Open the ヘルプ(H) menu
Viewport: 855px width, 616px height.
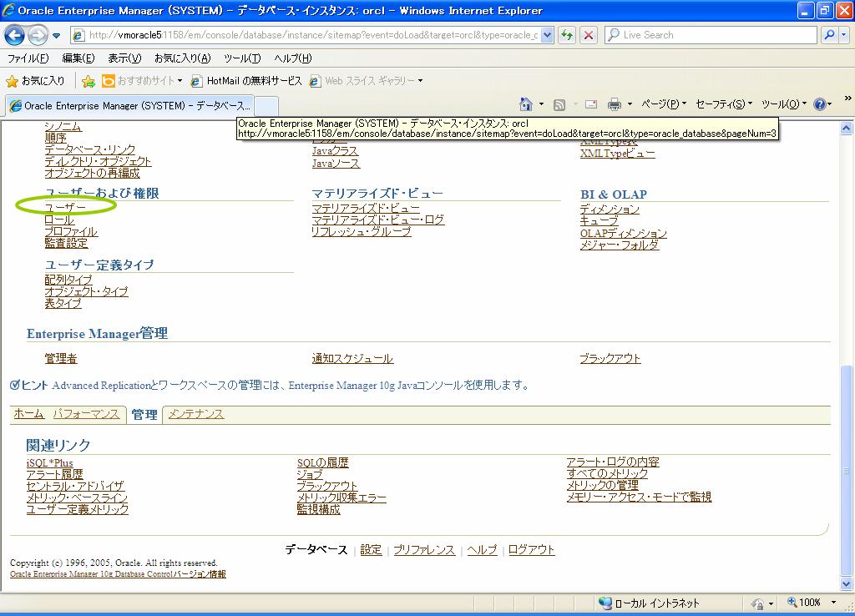(x=293, y=58)
